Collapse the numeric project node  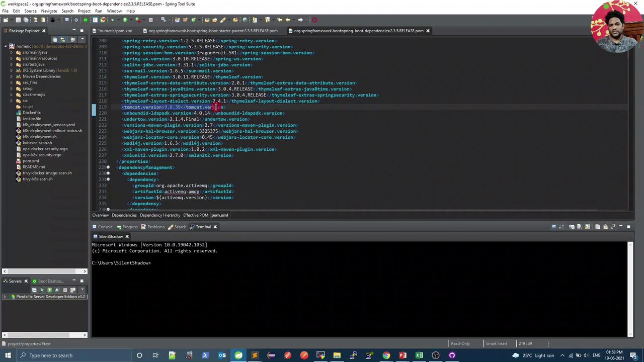point(6,46)
